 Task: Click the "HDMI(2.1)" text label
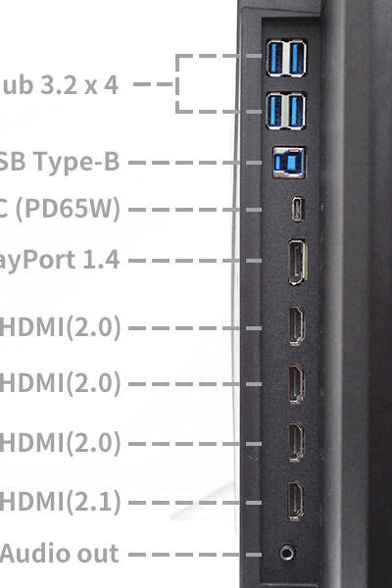[61, 503]
